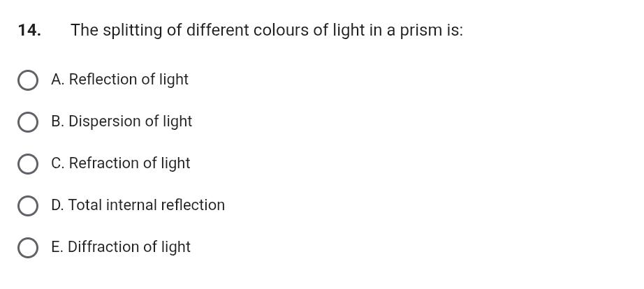Click the word 'prism' in the question

point(421,30)
